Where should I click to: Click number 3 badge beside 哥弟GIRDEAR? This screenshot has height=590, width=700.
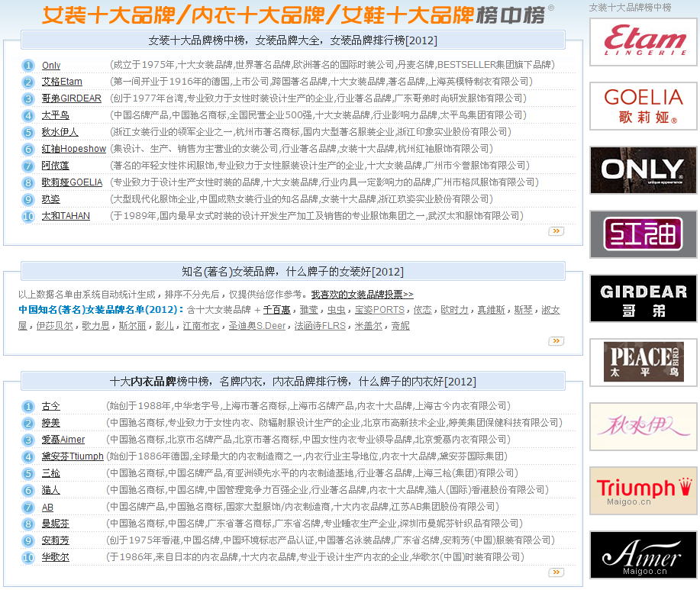coord(28,99)
